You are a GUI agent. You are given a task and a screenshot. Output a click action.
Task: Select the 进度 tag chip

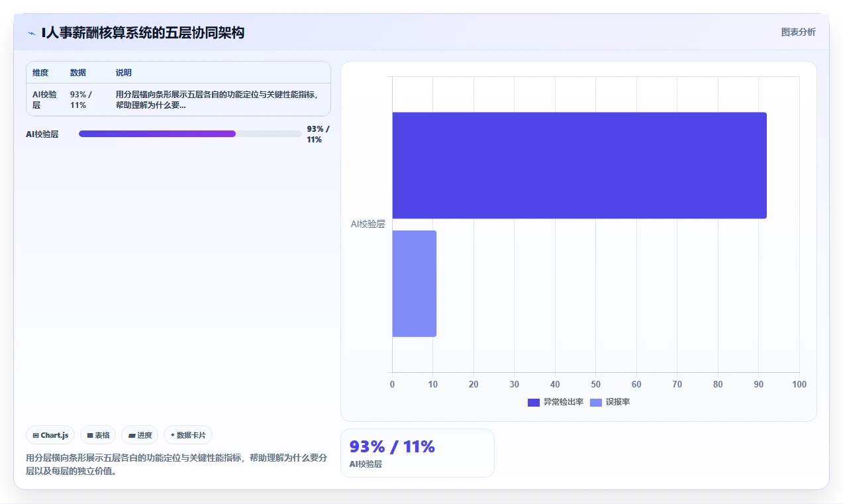coord(140,435)
